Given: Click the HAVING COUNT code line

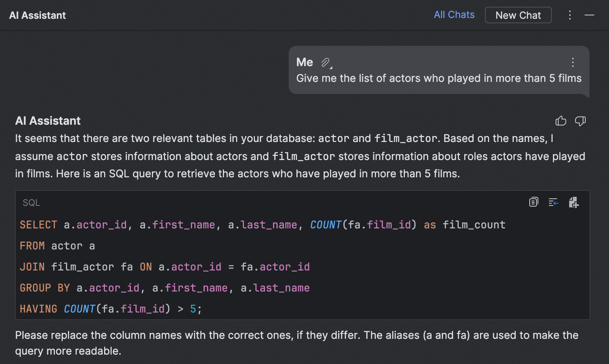Looking at the screenshot, I should coord(111,309).
